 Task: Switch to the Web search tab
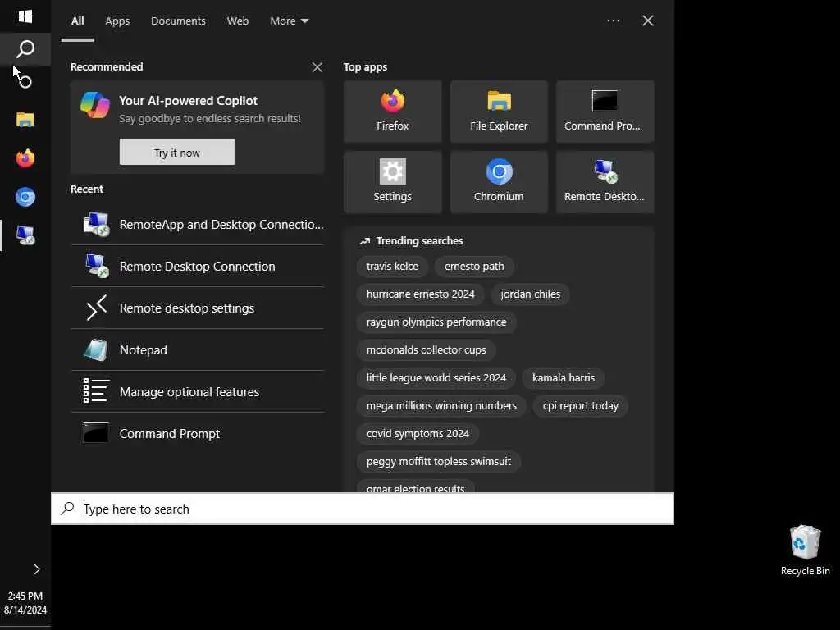click(x=237, y=21)
